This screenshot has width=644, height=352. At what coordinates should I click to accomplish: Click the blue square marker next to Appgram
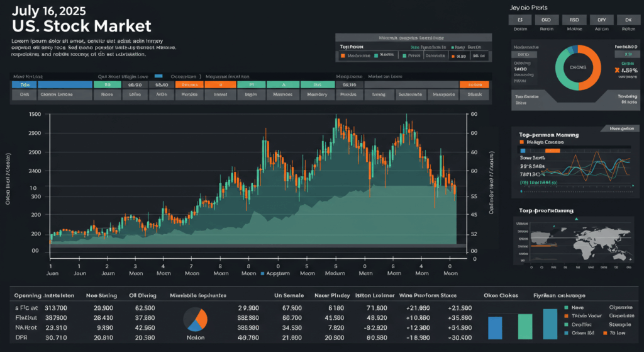261,274
